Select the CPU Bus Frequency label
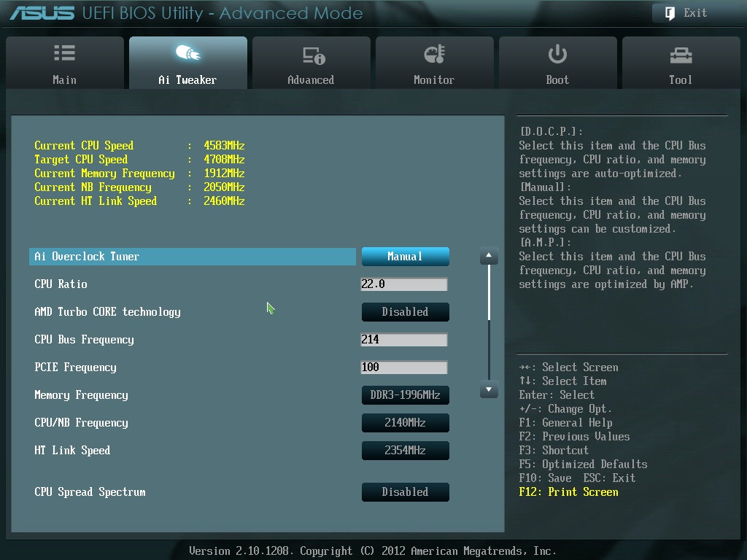The width and height of the screenshot is (747, 560). tap(85, 340)
